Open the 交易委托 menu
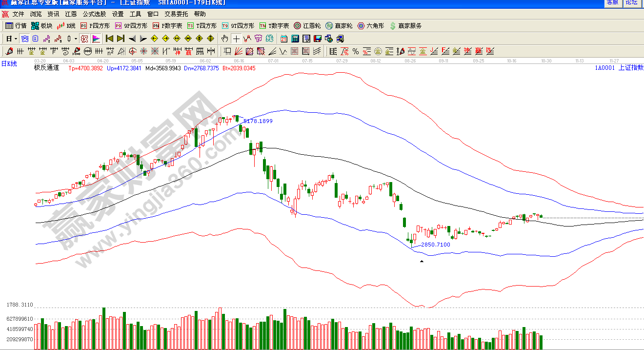The height and width of the screenshot is (350, 644). [176, 14]
